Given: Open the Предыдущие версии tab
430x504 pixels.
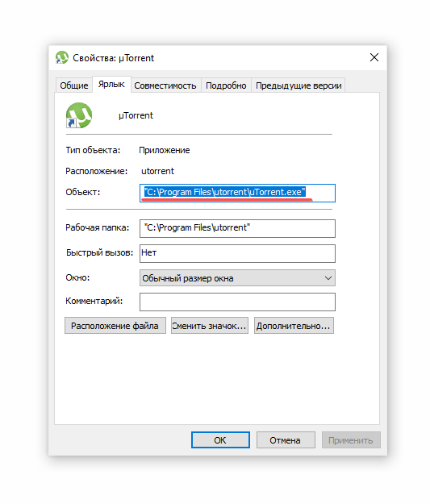Looking at the screenshot, I should tap(298, 85).
